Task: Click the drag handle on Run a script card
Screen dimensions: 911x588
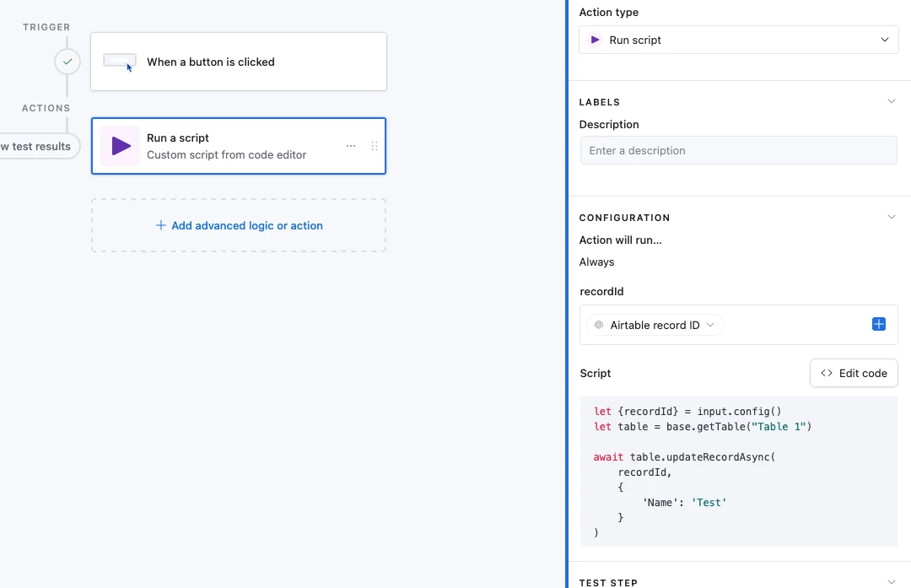Action: point(375,146)
